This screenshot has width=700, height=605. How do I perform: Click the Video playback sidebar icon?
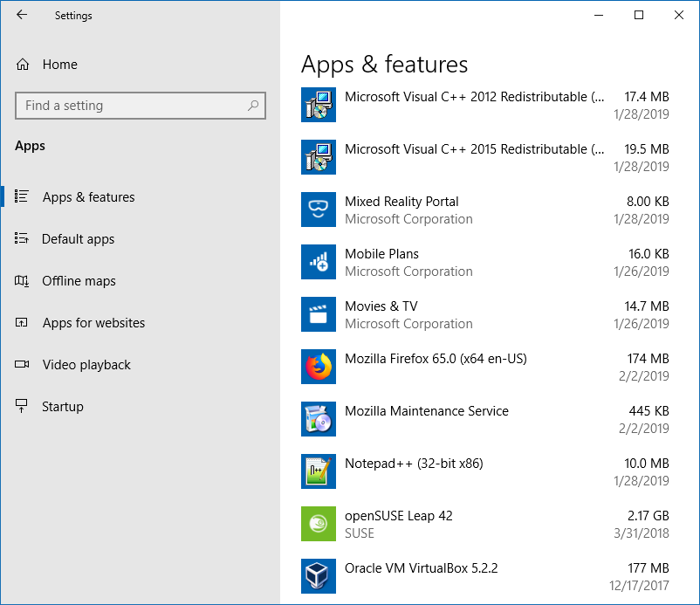coord(22,364)
